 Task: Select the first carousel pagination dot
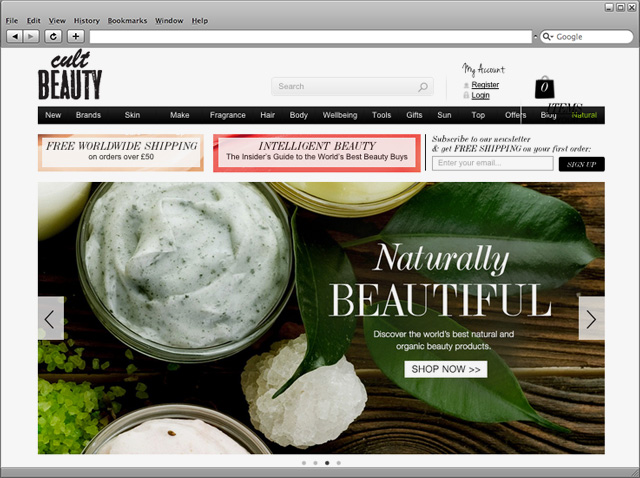303,464
